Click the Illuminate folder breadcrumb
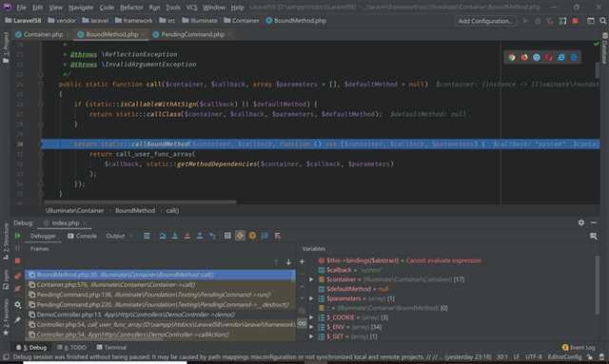 [200, 21]
